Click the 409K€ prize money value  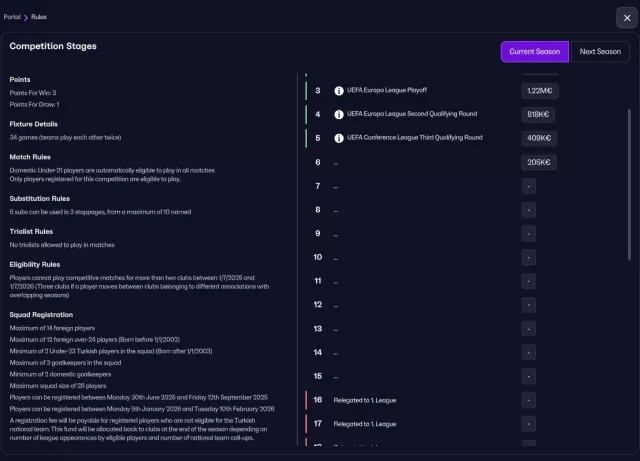tap(539, 138)
